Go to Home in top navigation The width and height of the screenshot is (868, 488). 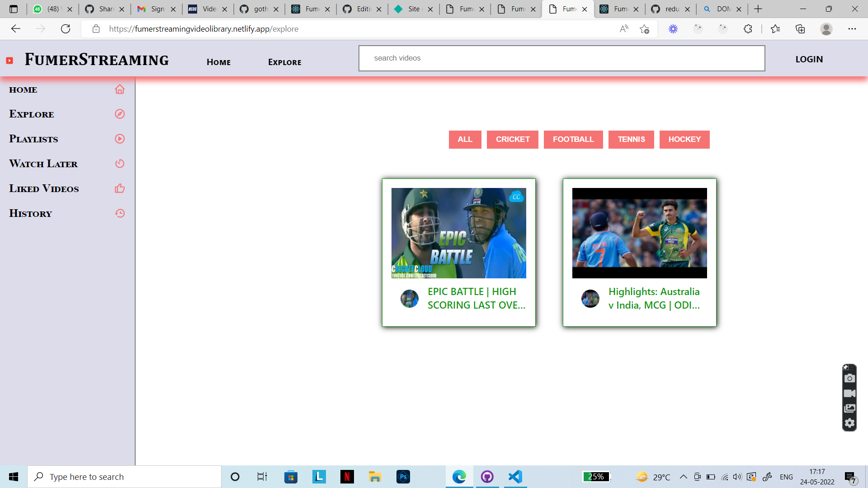click(x=218, y=62)
